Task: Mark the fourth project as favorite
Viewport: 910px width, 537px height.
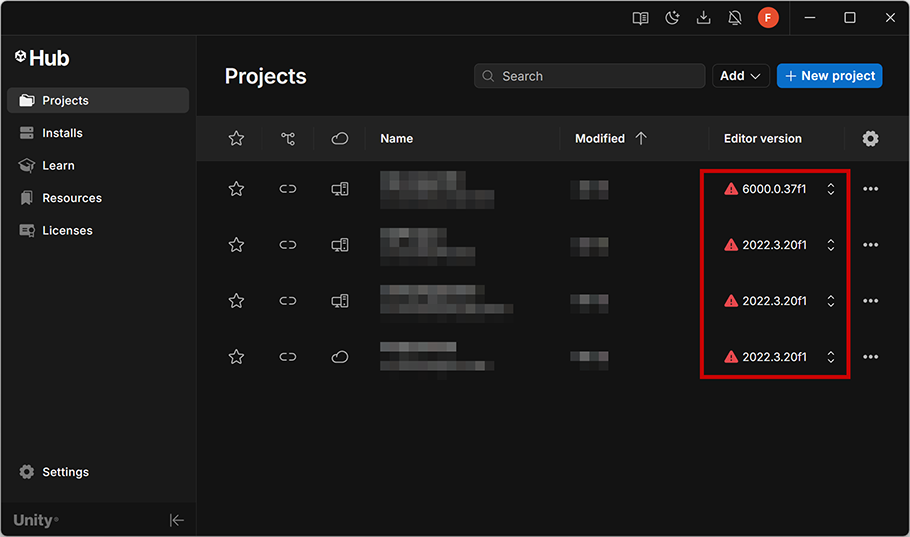Action: point(236,357)
